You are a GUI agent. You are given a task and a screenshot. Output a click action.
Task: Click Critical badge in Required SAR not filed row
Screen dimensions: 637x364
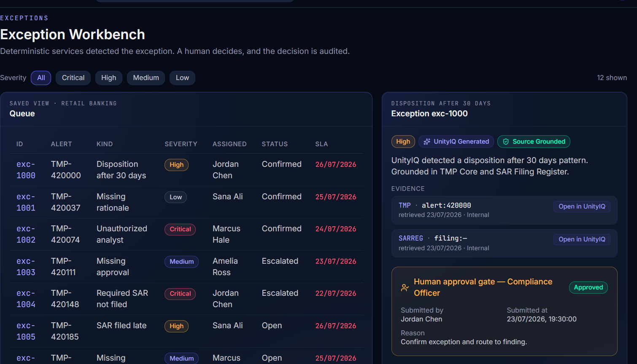[180, 294]
